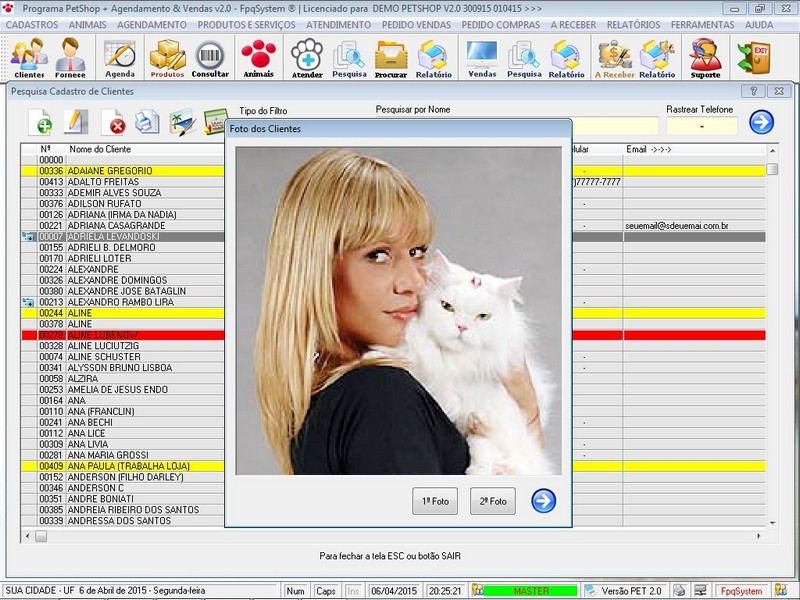Screen dimensions: 800x600
Task: Select row ALYSSON BRUNO LISBOA
Action: pos(122,367)
